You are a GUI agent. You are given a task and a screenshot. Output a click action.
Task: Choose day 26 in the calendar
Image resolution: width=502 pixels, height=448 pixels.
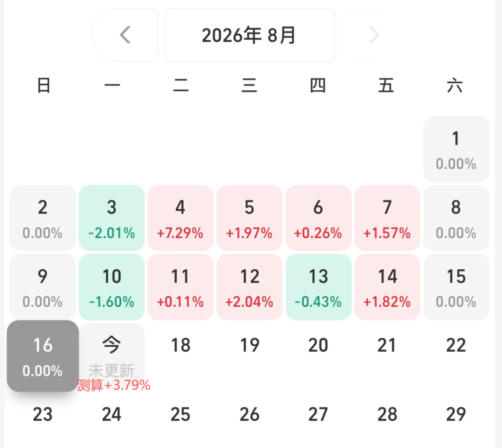pyautogui.click(x=250, y=415)
